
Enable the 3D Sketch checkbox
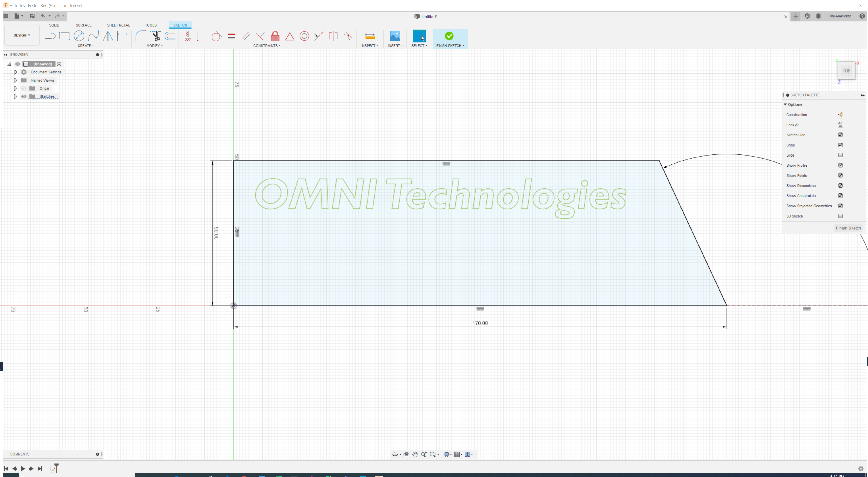[840, 216]
